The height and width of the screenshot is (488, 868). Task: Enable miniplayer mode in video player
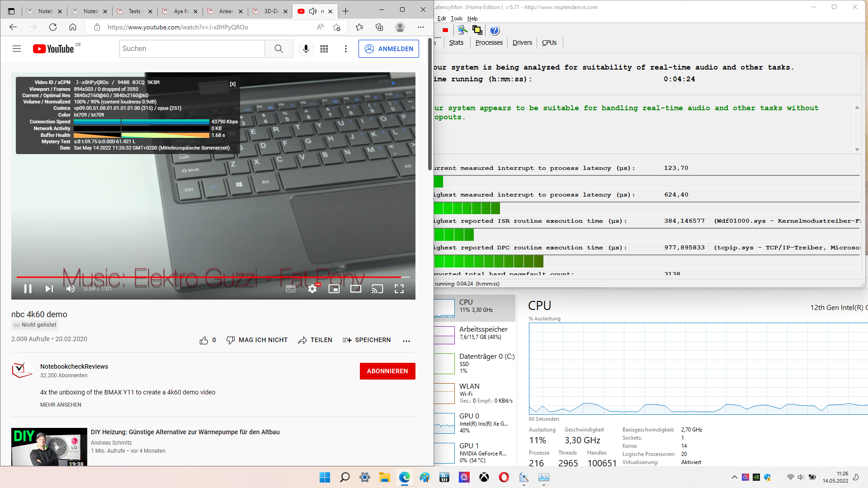click(334, 289)
